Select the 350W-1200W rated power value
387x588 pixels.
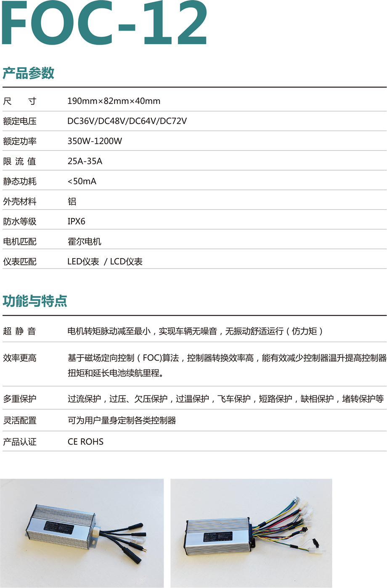tap(95, 141)
